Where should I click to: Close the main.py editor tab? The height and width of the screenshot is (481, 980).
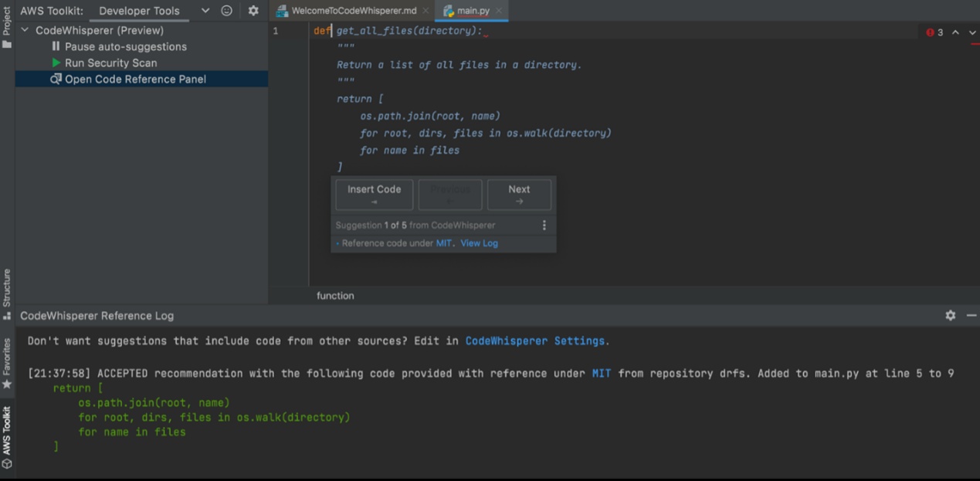point(499,11)
